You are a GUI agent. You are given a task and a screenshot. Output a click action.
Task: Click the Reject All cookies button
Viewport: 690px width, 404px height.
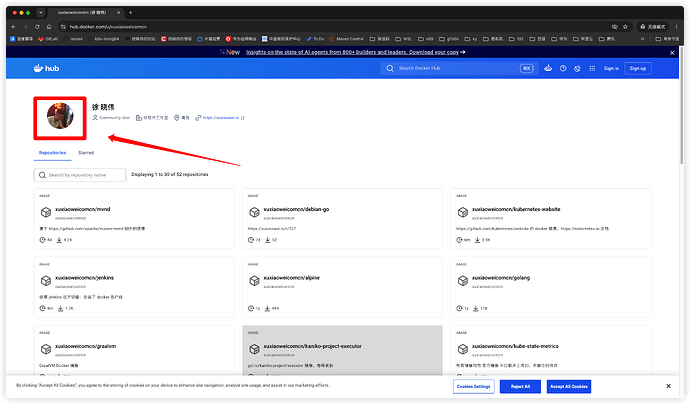pyautogui.click(x=520, y=386)
